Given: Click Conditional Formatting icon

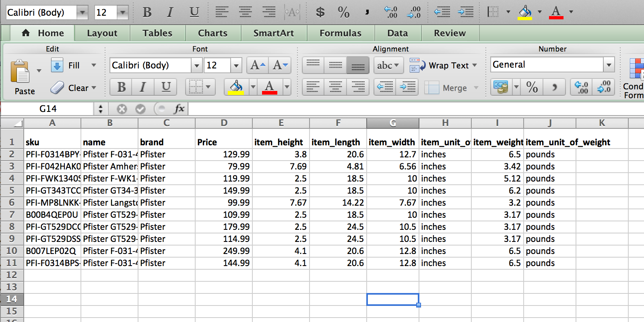Looking at the screenshot, I should coord(636,68).
